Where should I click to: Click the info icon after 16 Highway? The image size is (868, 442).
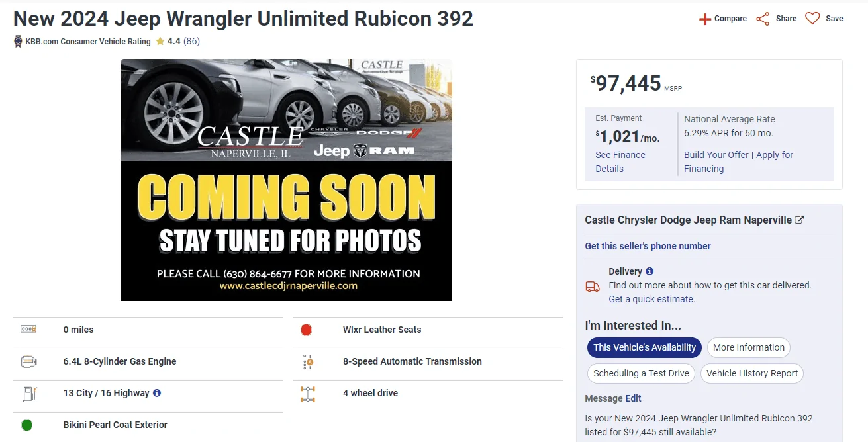(x=157, y=393)
